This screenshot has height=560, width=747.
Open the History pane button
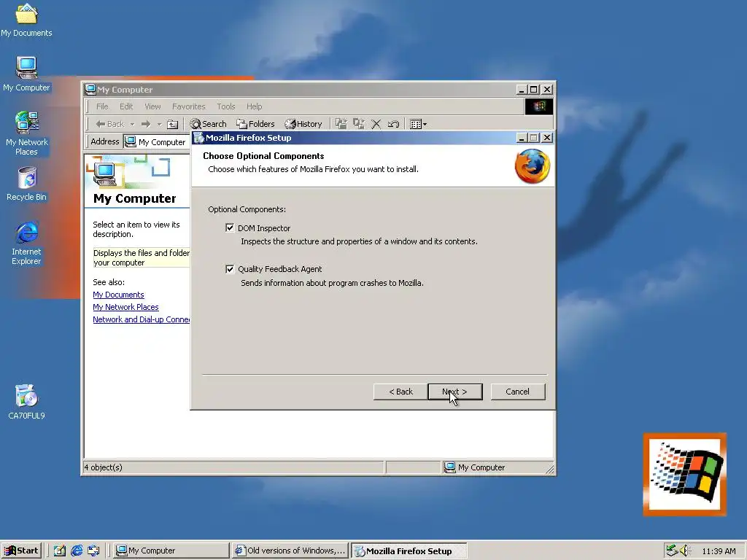coord(303,124)
